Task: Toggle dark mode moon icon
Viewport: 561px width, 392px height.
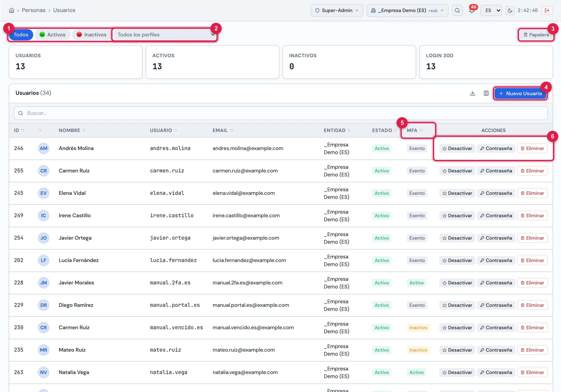Action: point(510,10)
